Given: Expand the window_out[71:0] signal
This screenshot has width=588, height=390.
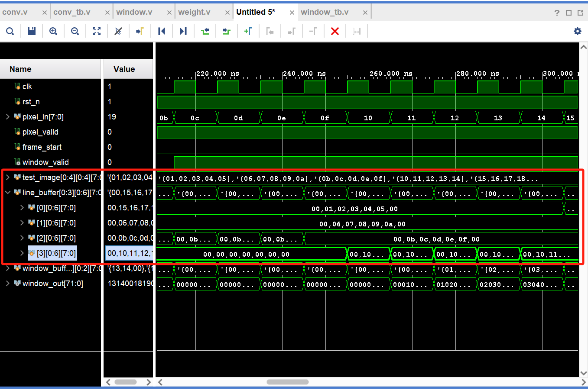Looking at the screenshot, I should coord(7,283).
